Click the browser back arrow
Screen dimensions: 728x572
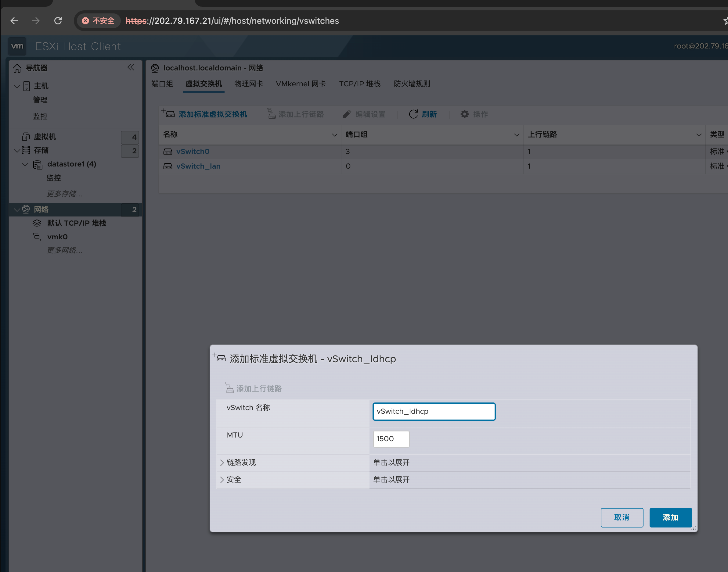[14, 21]
